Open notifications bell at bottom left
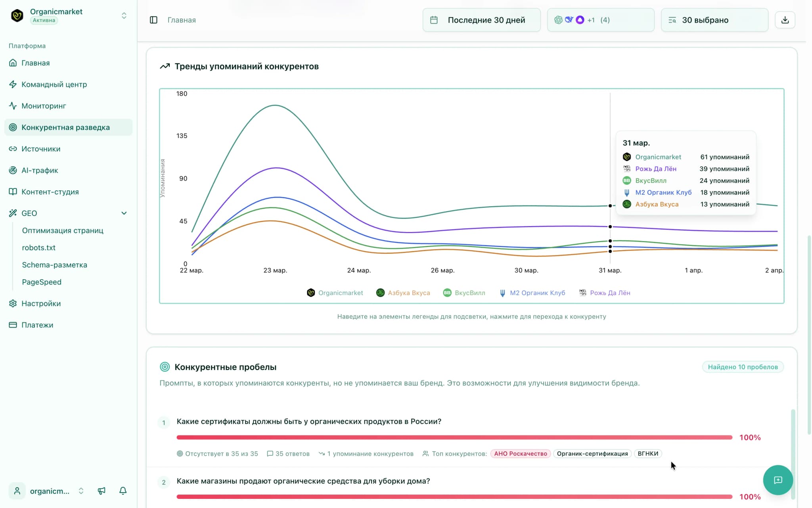Screen dimensions: 812x508 (x=123, y=491)
